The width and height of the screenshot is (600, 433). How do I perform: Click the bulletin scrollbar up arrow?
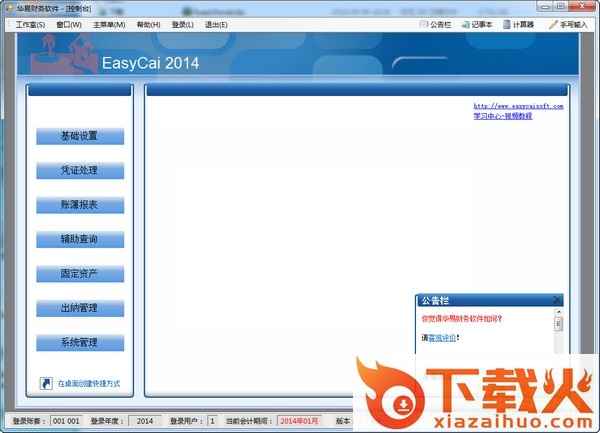559,312
